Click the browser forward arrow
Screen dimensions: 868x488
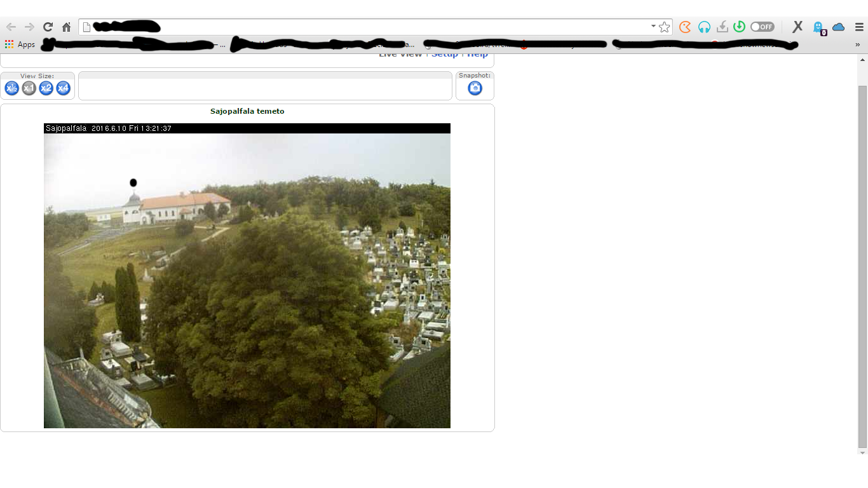tap(29, 27)
